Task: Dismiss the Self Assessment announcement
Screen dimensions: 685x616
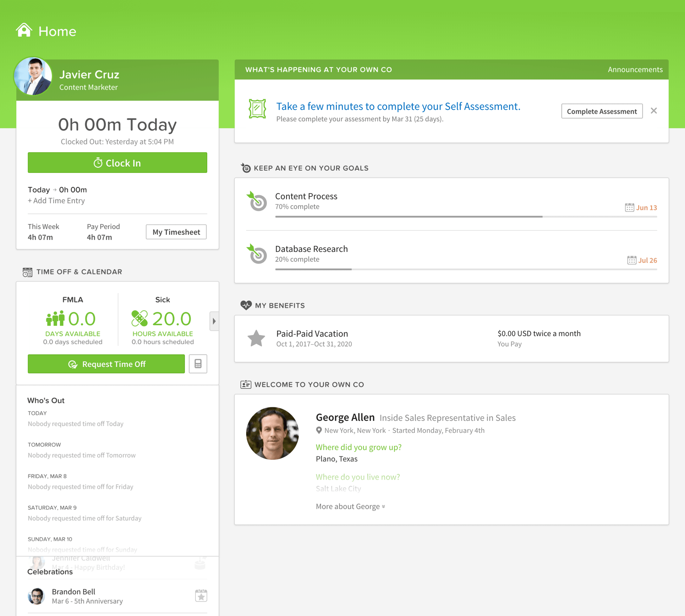Action: pyautogui.click(x=654, y=111)
